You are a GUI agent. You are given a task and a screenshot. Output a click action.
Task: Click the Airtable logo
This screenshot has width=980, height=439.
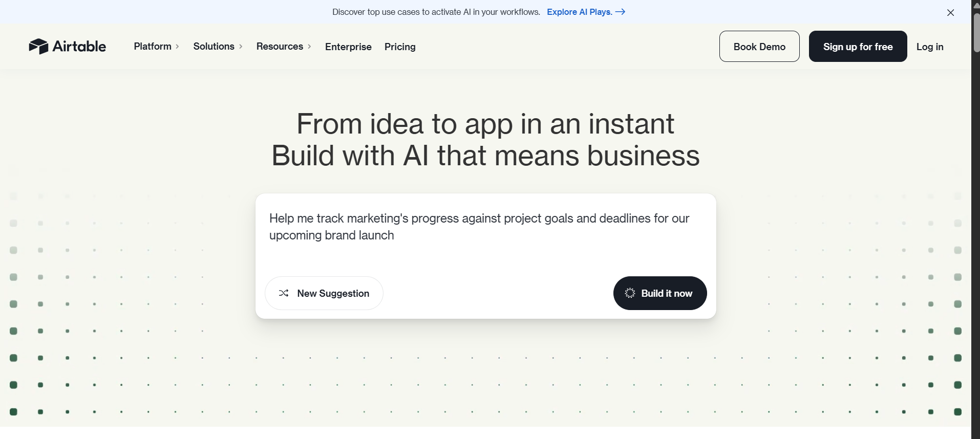pyautogui.click(x=67, y=46)
